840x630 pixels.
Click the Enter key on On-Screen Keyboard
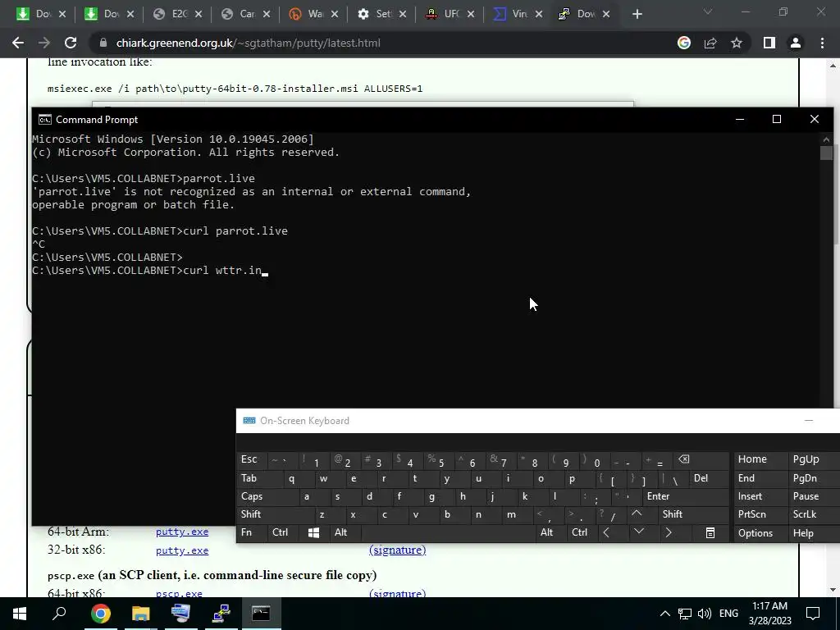click(x=685, y=496)
